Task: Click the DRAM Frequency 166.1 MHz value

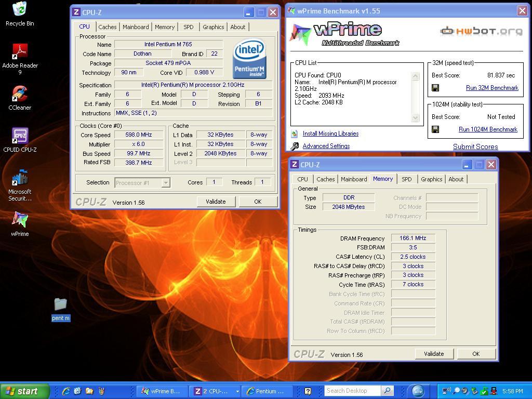Action: point(413,238)
